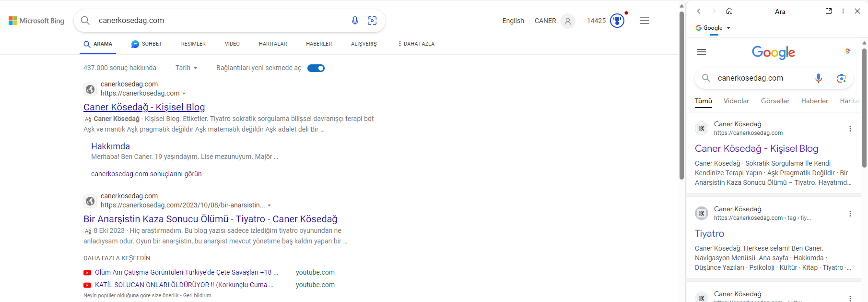The image size is (868, 302).
Task: Click the '437.000 sonuç hakkında' text
Action: pos(120,68)
